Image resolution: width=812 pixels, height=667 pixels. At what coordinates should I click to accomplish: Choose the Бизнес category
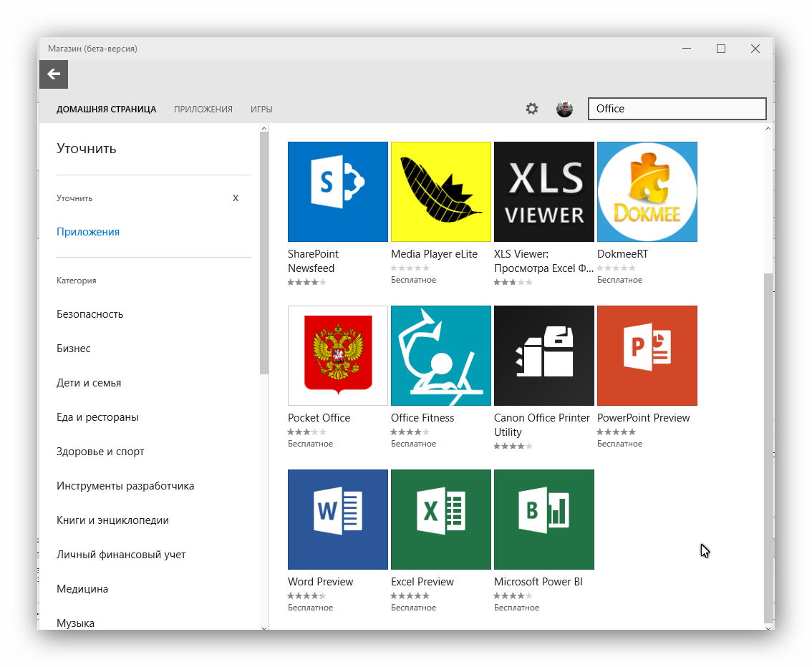[x=74, y=349]
